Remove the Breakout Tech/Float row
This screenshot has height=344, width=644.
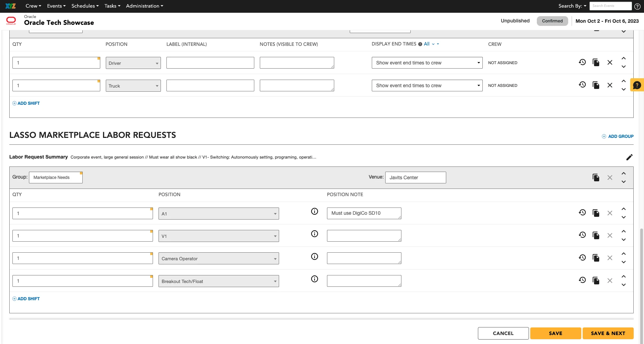click(x=610, y=281)
